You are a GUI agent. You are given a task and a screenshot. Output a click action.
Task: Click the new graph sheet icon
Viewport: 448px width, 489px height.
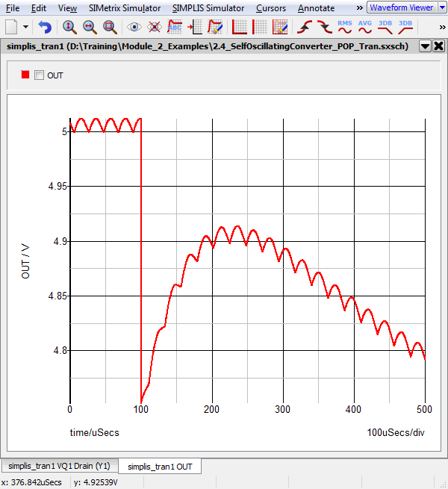point(12,27)
